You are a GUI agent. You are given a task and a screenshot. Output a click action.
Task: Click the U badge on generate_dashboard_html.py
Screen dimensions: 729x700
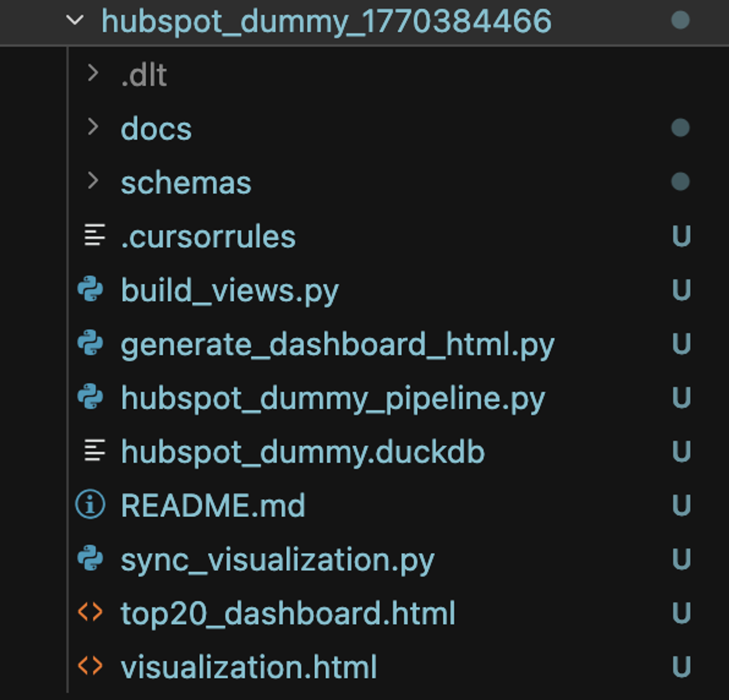click(x=681, y=344)
